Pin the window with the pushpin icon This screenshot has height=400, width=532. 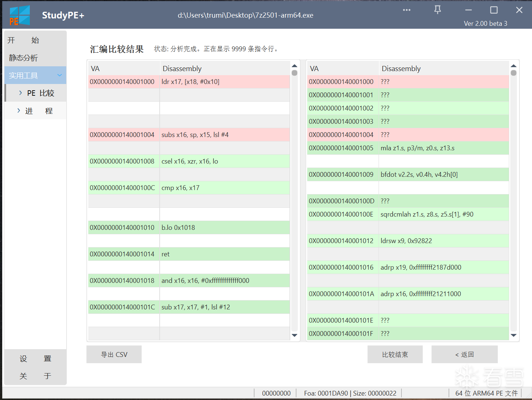[437, 10]
